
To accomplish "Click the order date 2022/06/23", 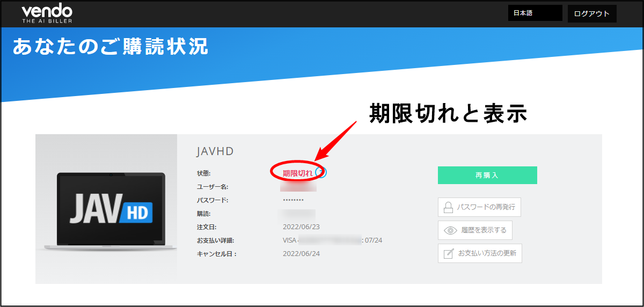I will [301, 227].
